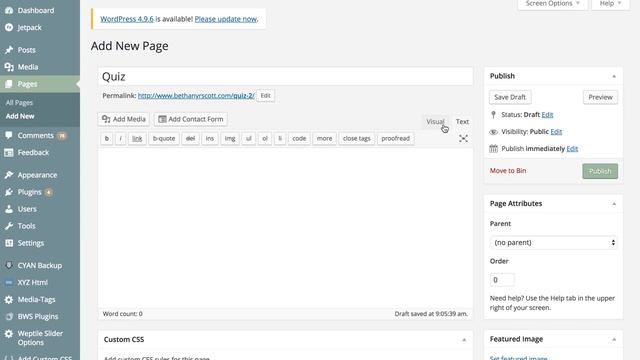Click the ul quicktag button
Screen dimensions: 640x360
point(249,138)
